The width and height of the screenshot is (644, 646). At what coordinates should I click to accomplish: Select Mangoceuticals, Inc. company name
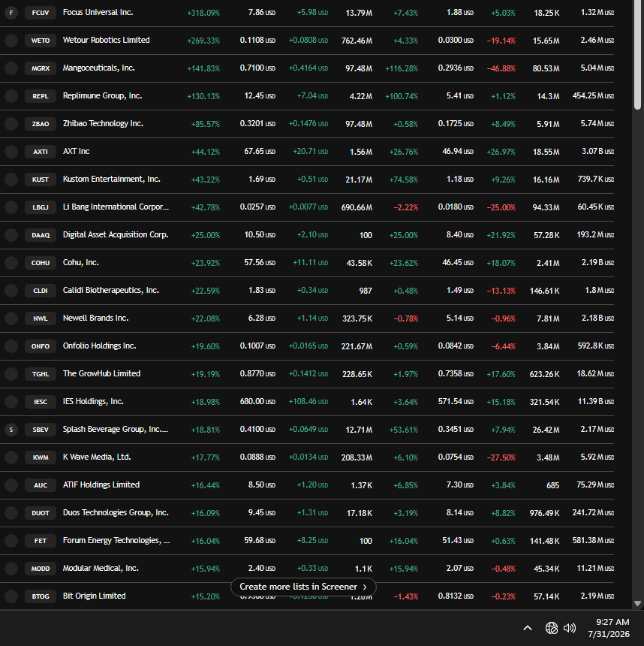(x=99, y=68)
